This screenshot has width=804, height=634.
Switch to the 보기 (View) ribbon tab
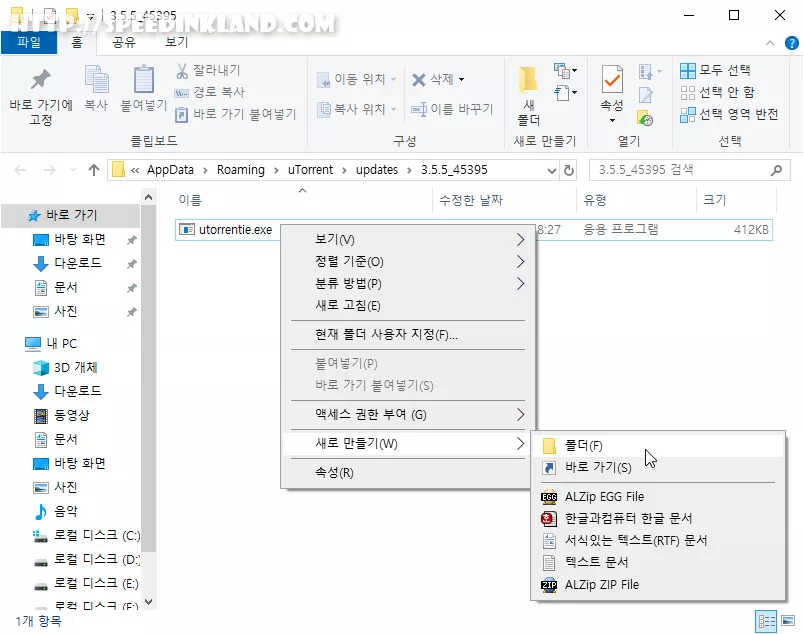[x=176, y=42]
